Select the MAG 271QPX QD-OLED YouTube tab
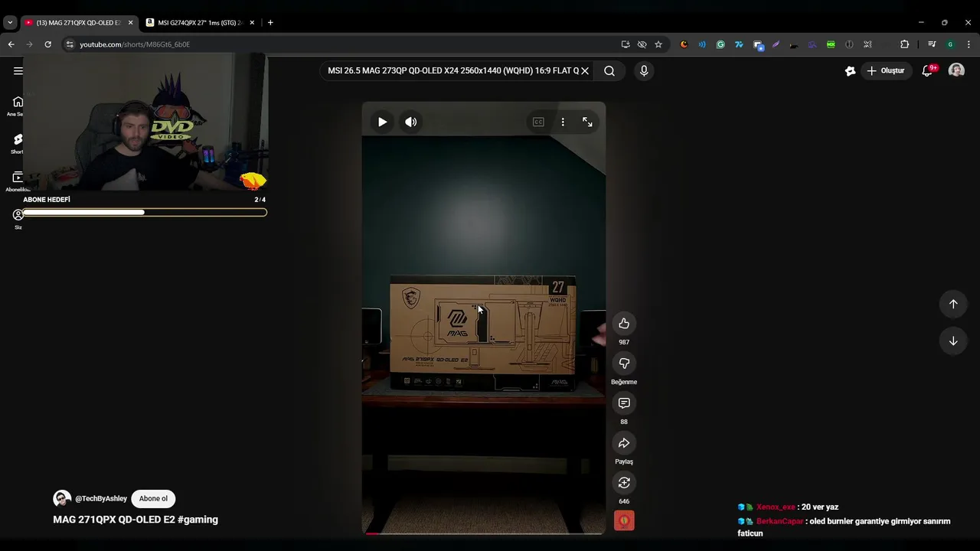 tap(79, 22)
